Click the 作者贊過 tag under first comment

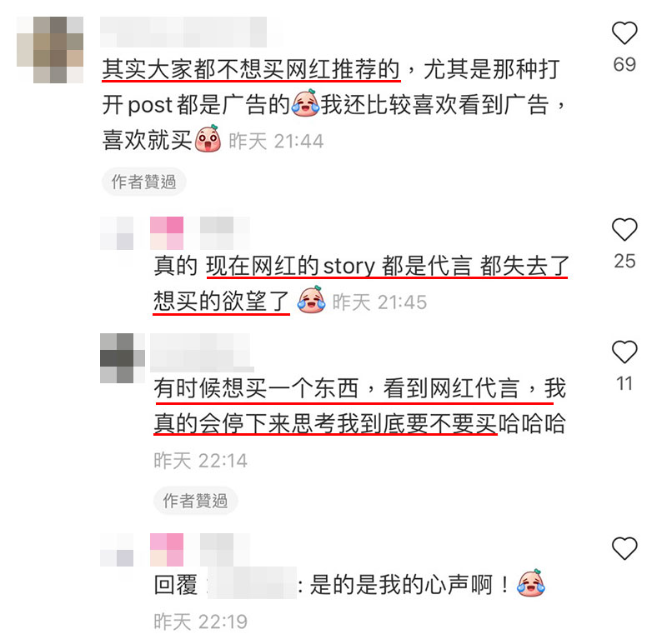pyautogui.click(x=143, y=182)
